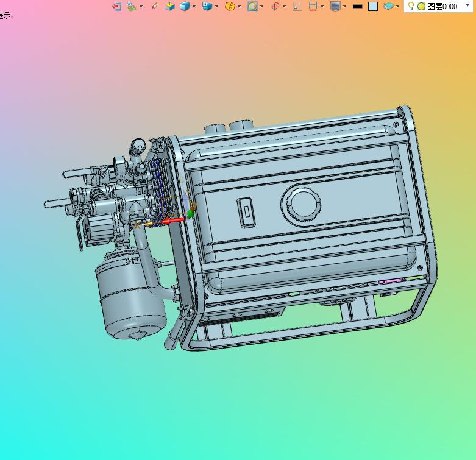Screen dimensions: 476x460
Task: Select the pencil eraser tool icon
Action: coord(155,6)
